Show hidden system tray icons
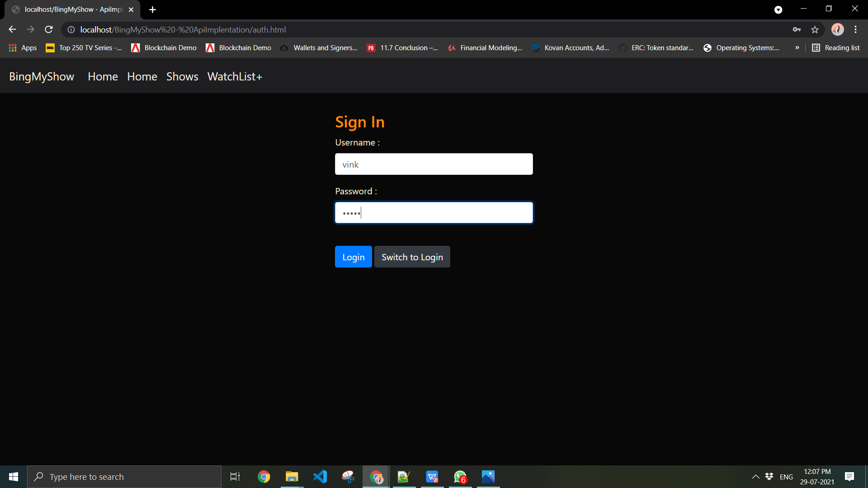 pyautogui.click(x=755, y=477)
